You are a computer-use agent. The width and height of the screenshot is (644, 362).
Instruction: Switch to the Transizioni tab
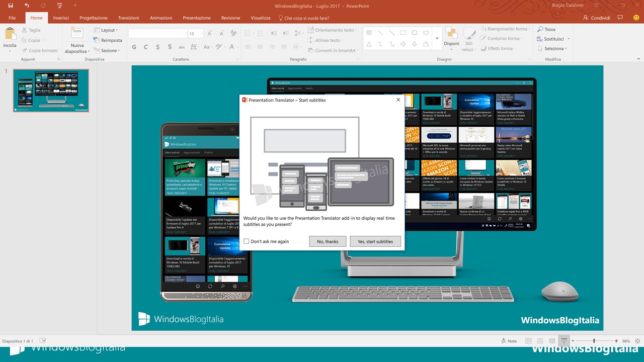coord(128,18)
